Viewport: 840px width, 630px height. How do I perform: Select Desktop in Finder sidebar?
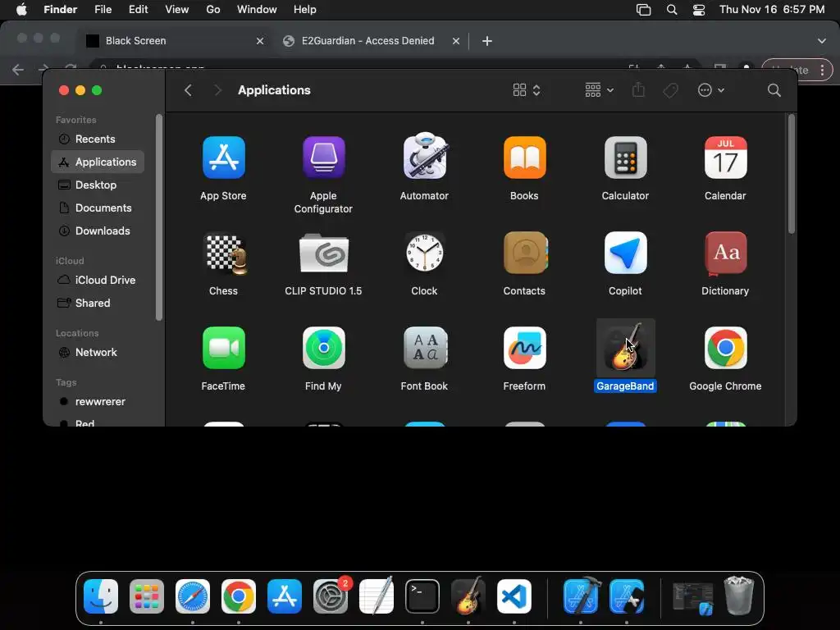point(98,185)
